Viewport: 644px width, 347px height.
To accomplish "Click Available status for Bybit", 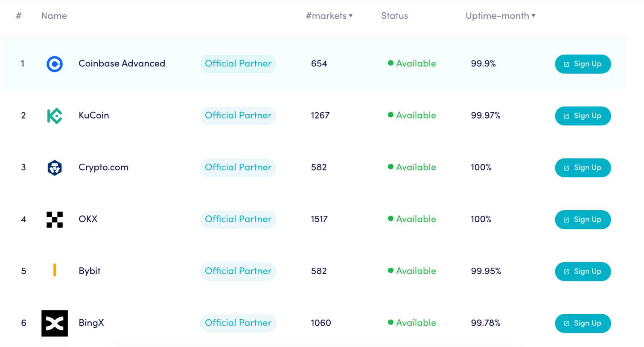I will [x=412, y=271].
